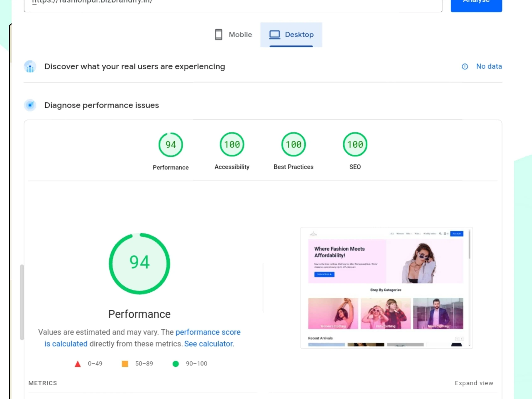Click the cart icon in the site preview navbar
532x399 pixels.
[445, 234]
